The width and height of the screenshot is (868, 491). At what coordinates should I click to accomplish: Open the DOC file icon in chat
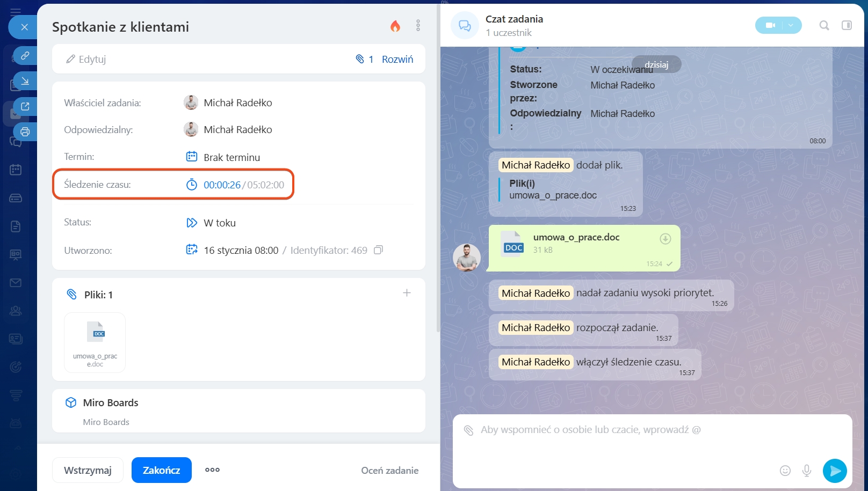coord(512,244)
